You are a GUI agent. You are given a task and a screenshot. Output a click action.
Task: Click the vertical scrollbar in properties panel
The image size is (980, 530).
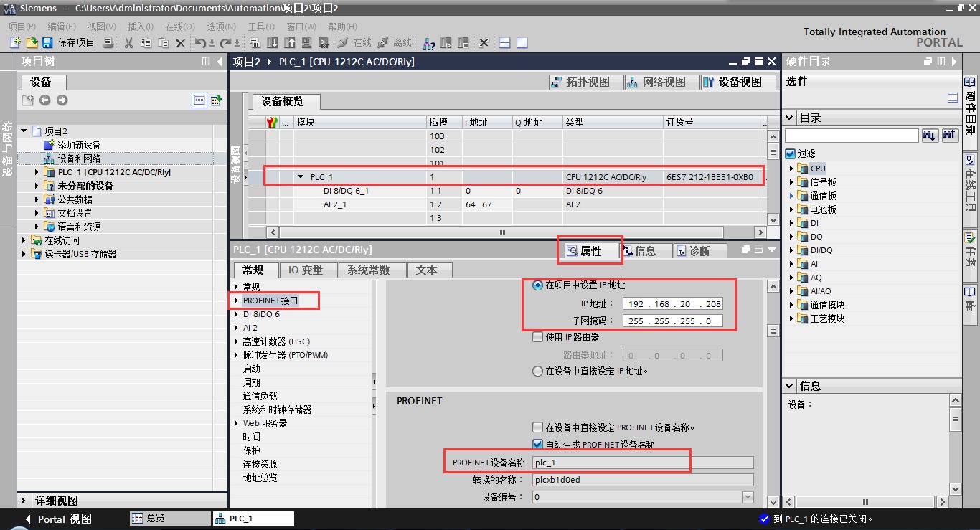[773, 393]
